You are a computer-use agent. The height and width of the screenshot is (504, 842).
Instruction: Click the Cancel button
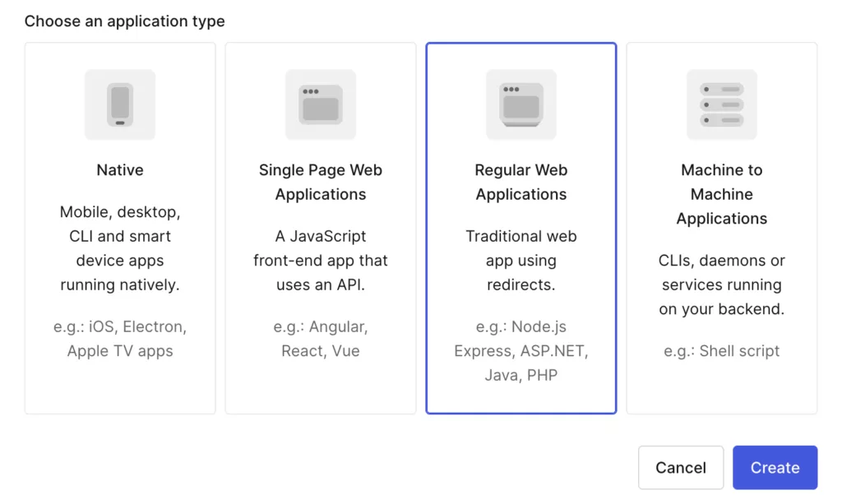tap(681, 468)
